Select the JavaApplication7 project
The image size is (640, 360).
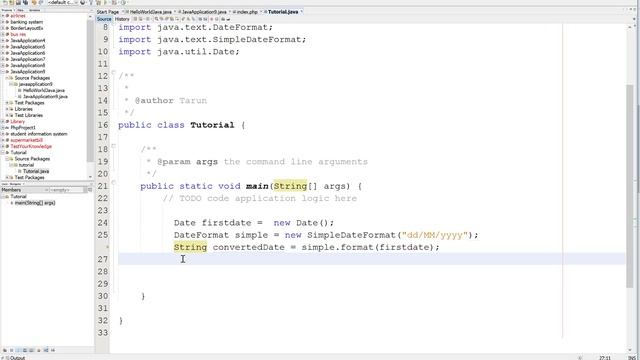tap(28, 59)
